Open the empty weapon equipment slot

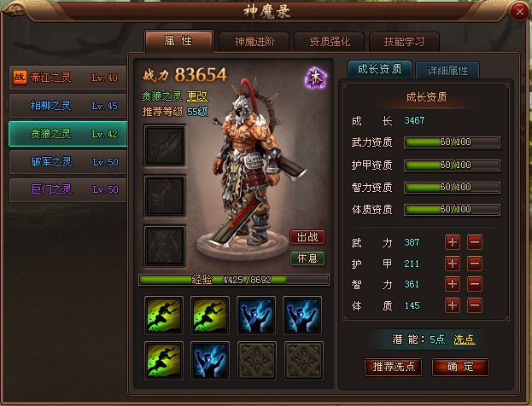coord(165,146)
